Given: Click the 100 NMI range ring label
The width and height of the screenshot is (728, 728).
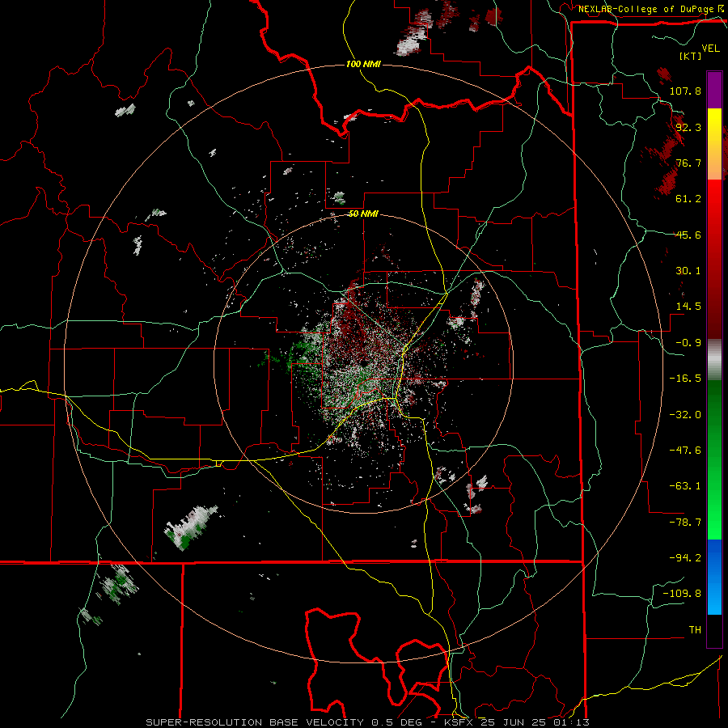Looking at the screenshot, I should pyautogui.click(x=363, y=64).
